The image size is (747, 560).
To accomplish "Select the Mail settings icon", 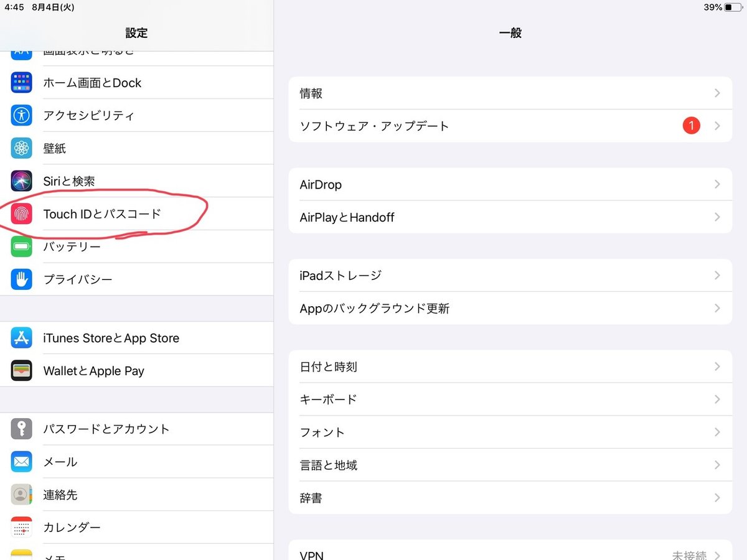I will 21,462.
